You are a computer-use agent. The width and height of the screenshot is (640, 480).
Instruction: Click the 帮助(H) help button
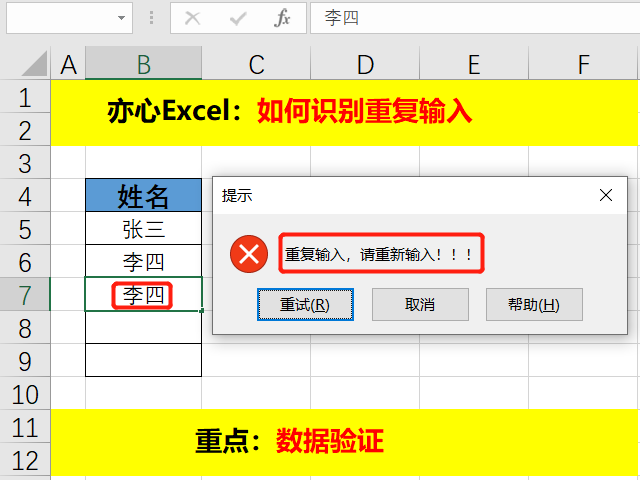(534, 304)
